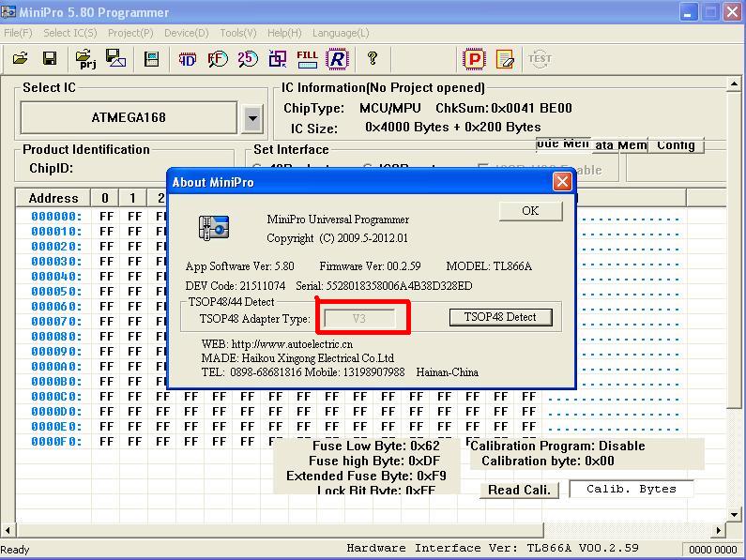The height and width of the screenshot is (560, 746).
Task: Click OK in the About MiniPro dialog
Action: [530, 211]
